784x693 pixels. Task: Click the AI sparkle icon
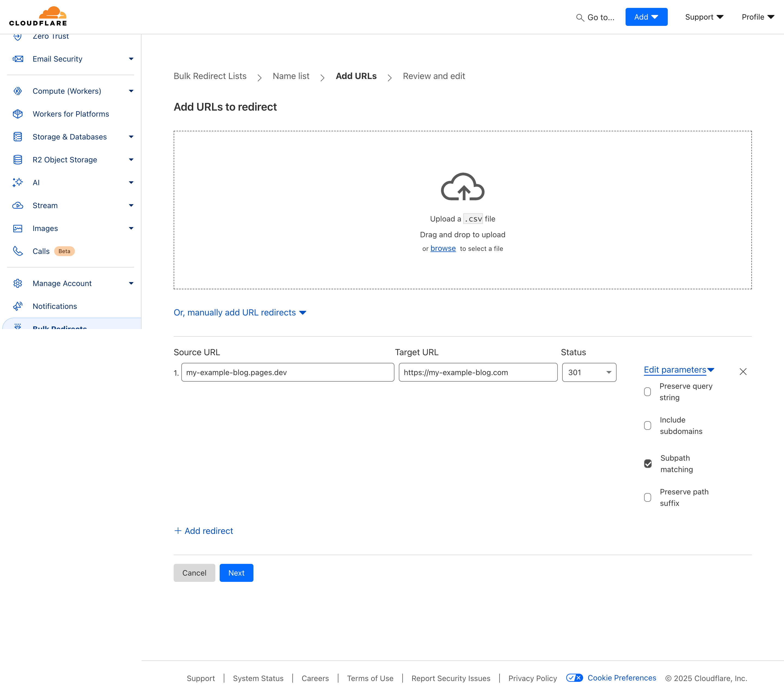18,183
